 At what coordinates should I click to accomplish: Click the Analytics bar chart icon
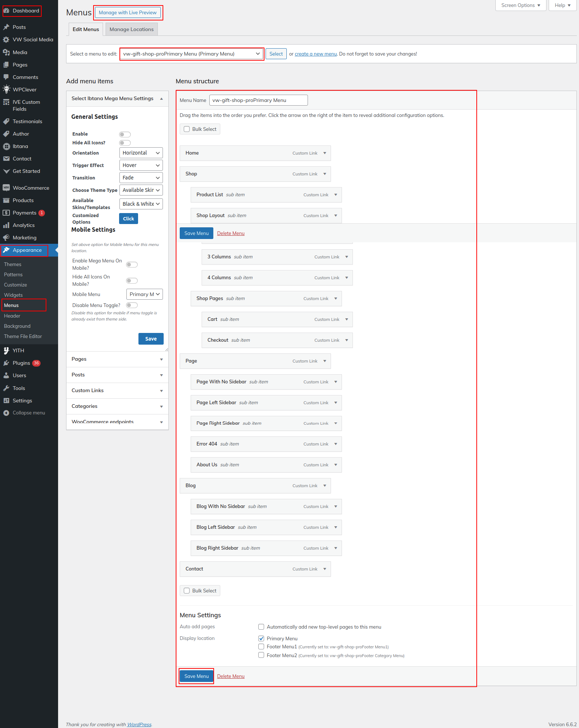tap(6, 225)
